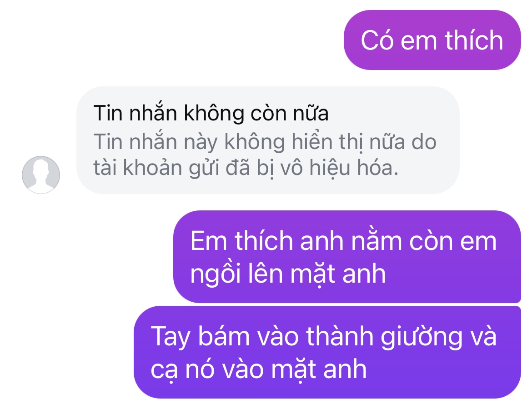Tap the disabled account notice text
The height and width of the screenshot is (404, 532).
265,155
